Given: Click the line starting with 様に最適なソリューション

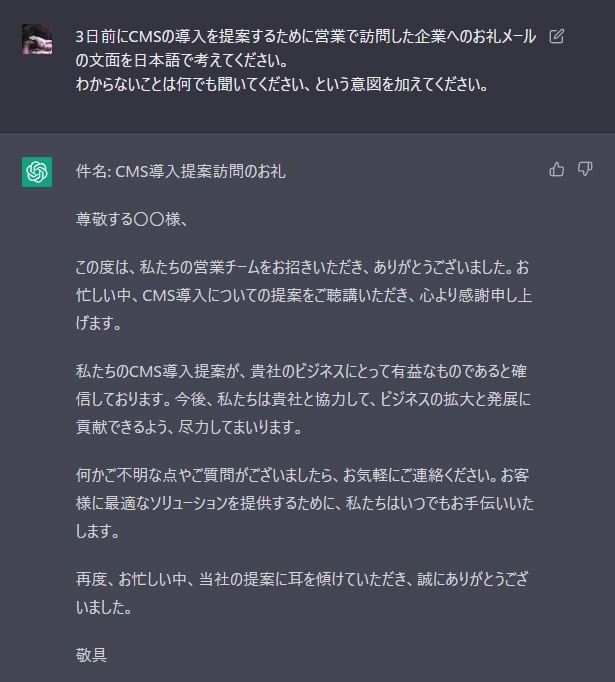Looking at the screenshot, I should click(x=304, y=503).
